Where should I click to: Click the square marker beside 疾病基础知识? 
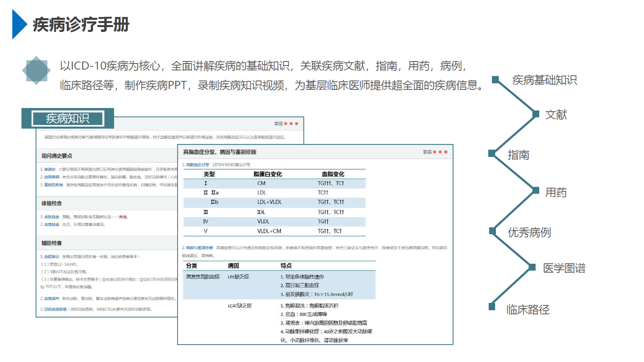pos(495,79)
